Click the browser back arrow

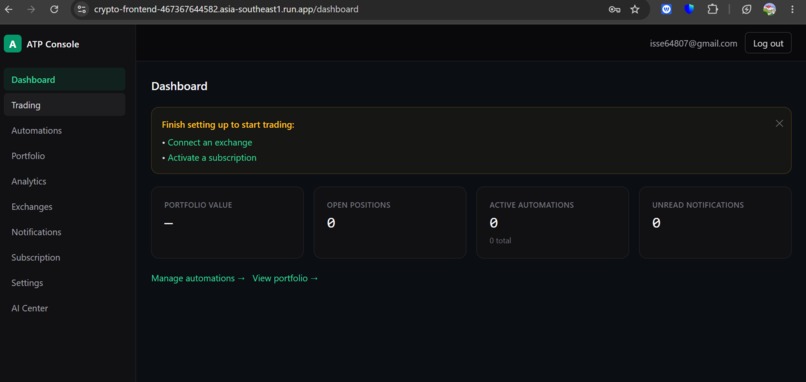[9, 9]
